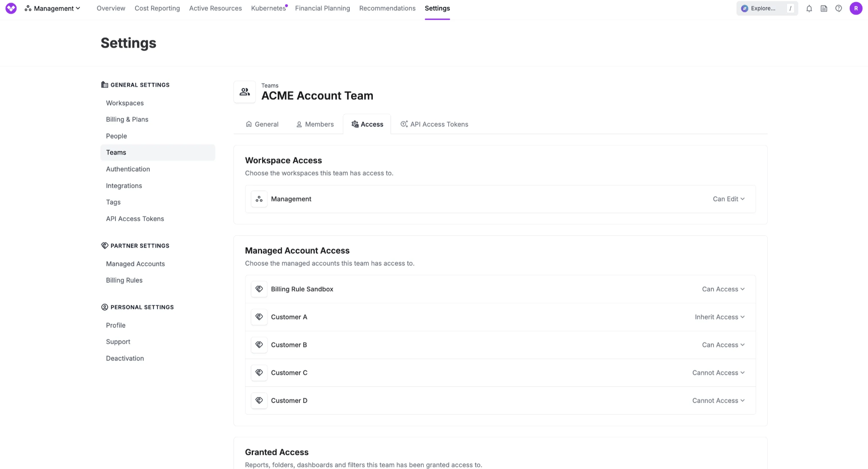Open Managed Accounts in sidebar

click(135, 264)
